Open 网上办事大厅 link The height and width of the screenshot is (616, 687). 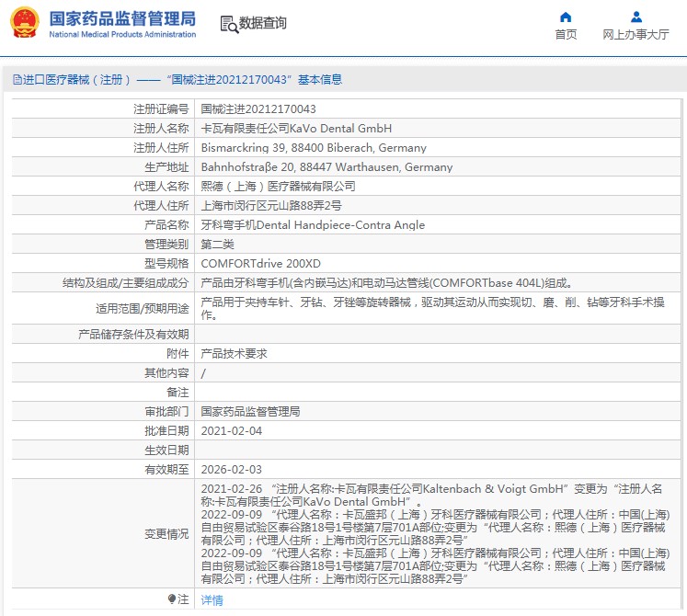[x=635, y=35]
